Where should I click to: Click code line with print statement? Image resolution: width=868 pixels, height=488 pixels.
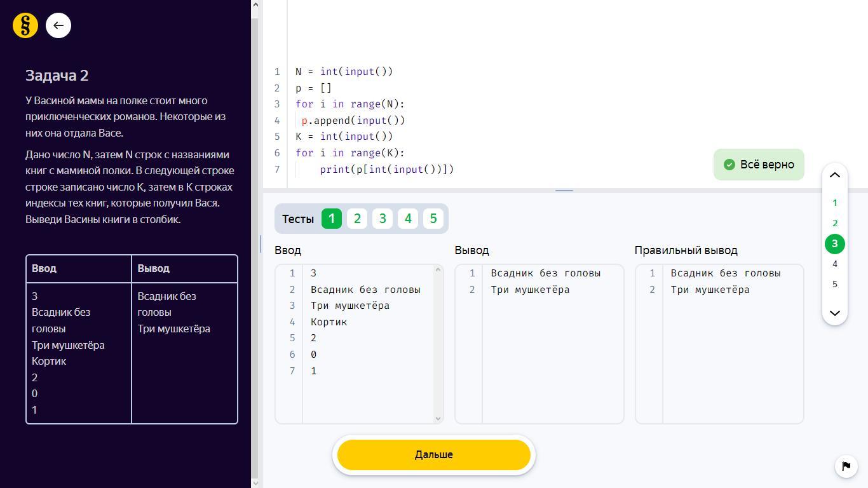click(386, 169)
